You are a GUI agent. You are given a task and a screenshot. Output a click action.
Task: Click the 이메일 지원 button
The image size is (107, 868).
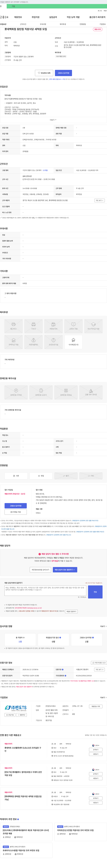[15, 512]
